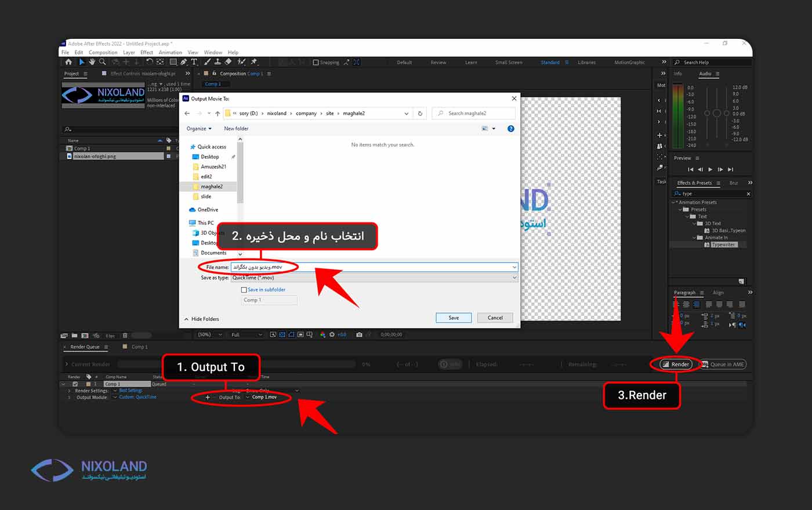Open the Organize dropdown

[199, 129]
